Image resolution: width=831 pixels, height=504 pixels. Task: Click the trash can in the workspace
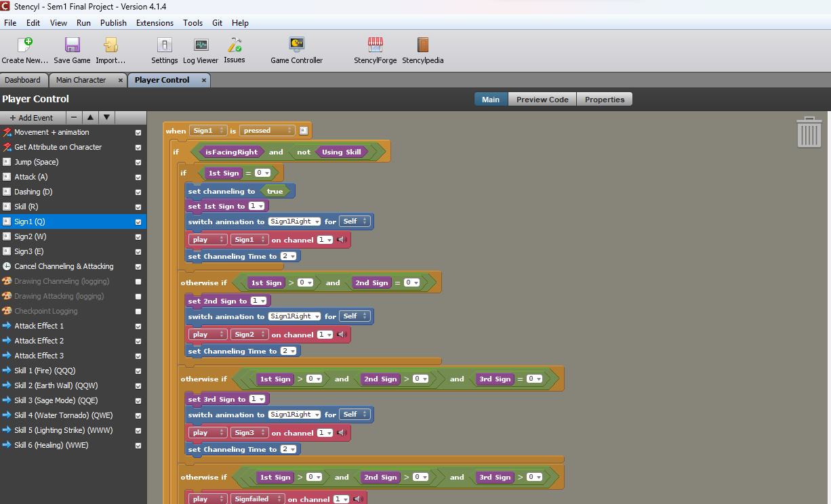(809, 132)
